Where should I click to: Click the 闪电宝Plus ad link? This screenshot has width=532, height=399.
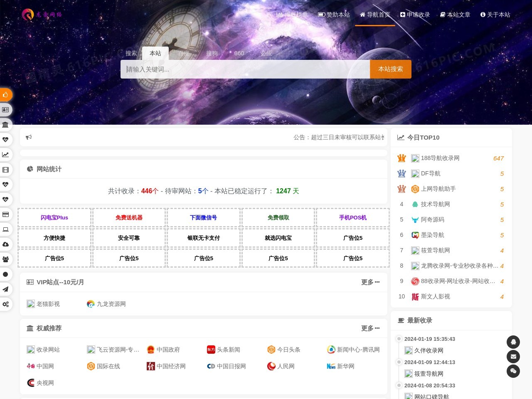(x=54, y=217)
